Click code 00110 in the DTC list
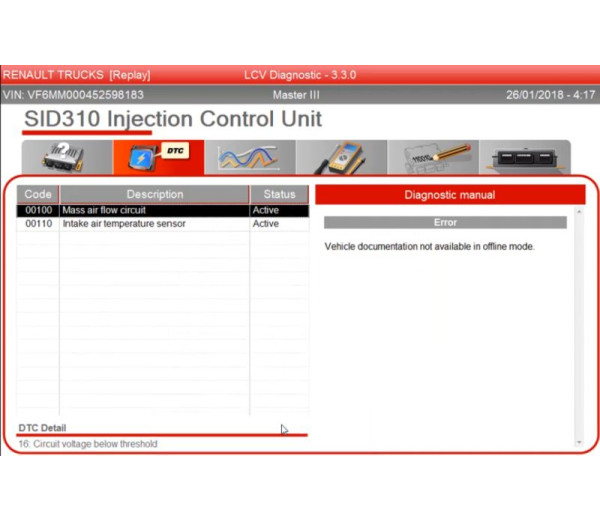The image size is (600, 522). tap(38, 225)
